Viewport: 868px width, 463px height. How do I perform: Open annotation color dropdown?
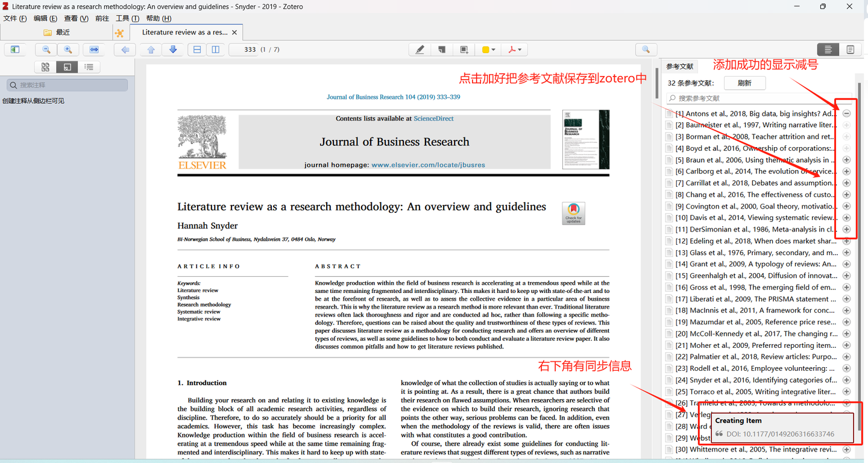click(488, 49)
